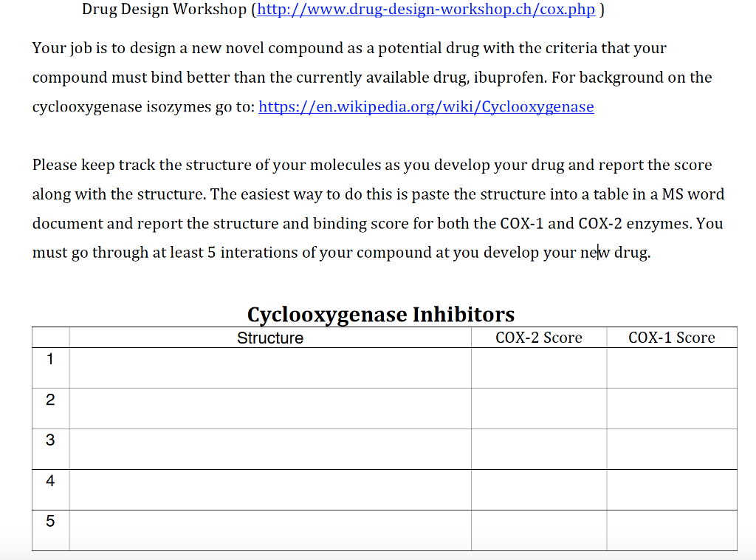Click the COX-2 Score cell in row 3
The height and width of the screenshot is (560, 756).
click(539, 449)
